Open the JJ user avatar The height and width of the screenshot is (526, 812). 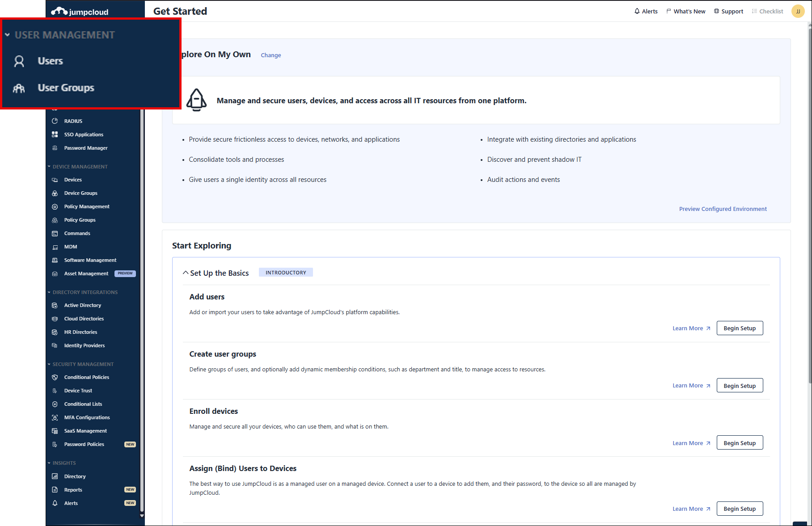click(x=798, y=11)
